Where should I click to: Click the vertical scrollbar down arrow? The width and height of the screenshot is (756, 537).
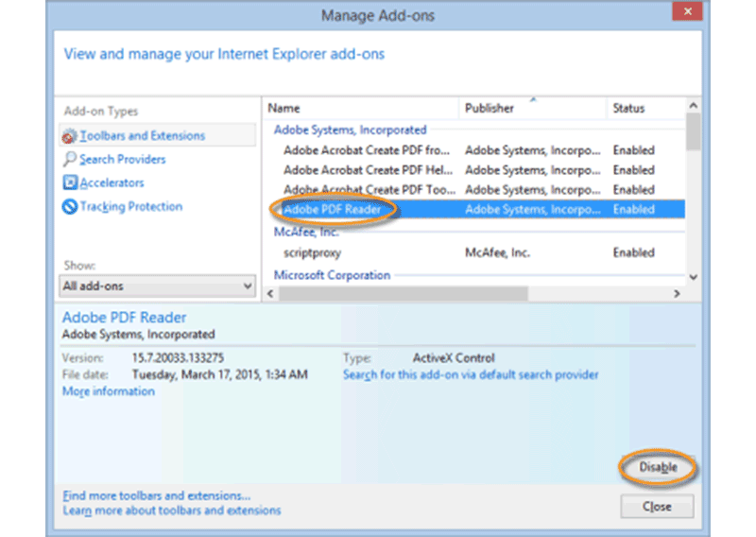[694, 277]
